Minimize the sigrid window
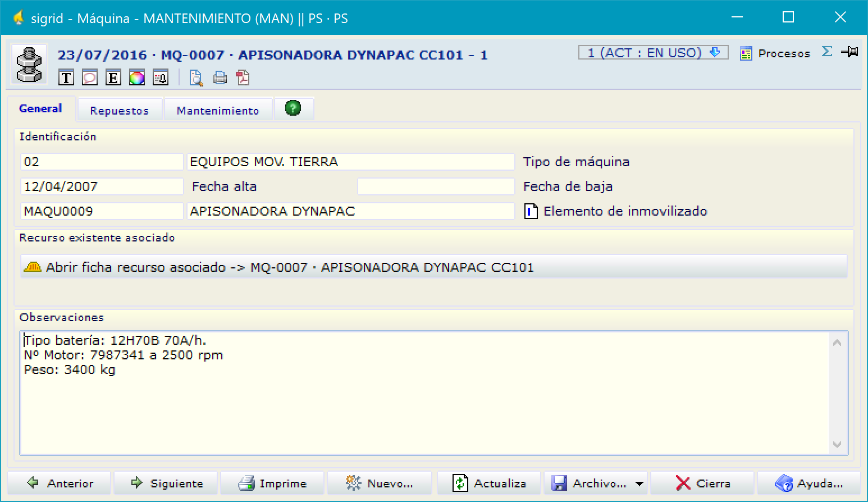The image size is (868, 502). (737, 17)
